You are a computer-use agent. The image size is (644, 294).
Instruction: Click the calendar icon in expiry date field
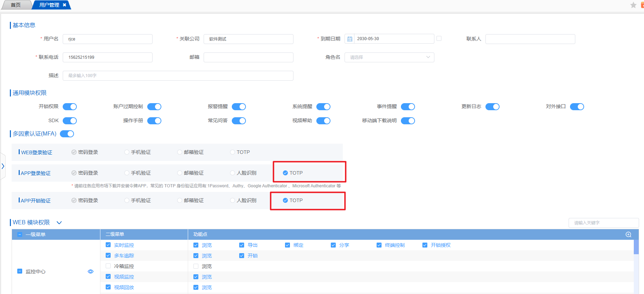(349, 39)
